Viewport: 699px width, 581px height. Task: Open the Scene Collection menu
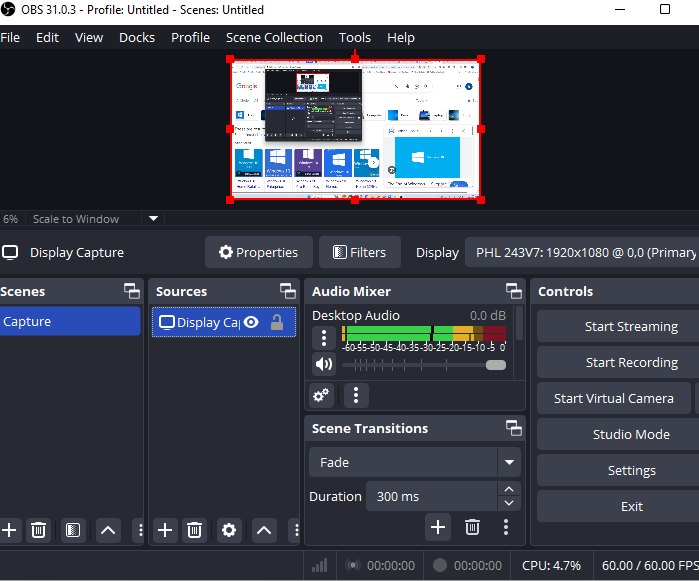[x=274, y=37]
